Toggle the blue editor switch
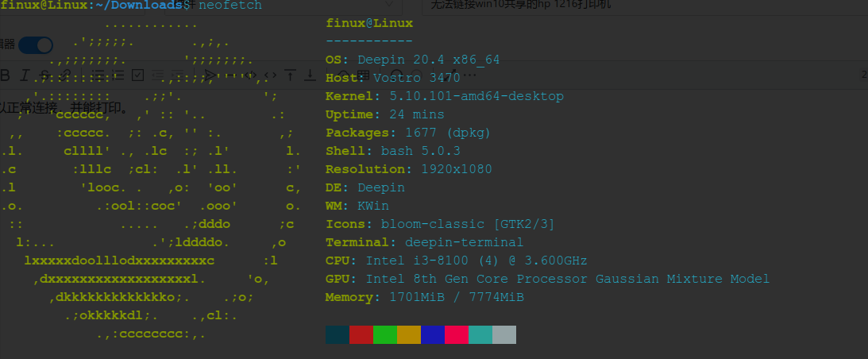This screenshot has width=868, height=359. pos(36,45)
